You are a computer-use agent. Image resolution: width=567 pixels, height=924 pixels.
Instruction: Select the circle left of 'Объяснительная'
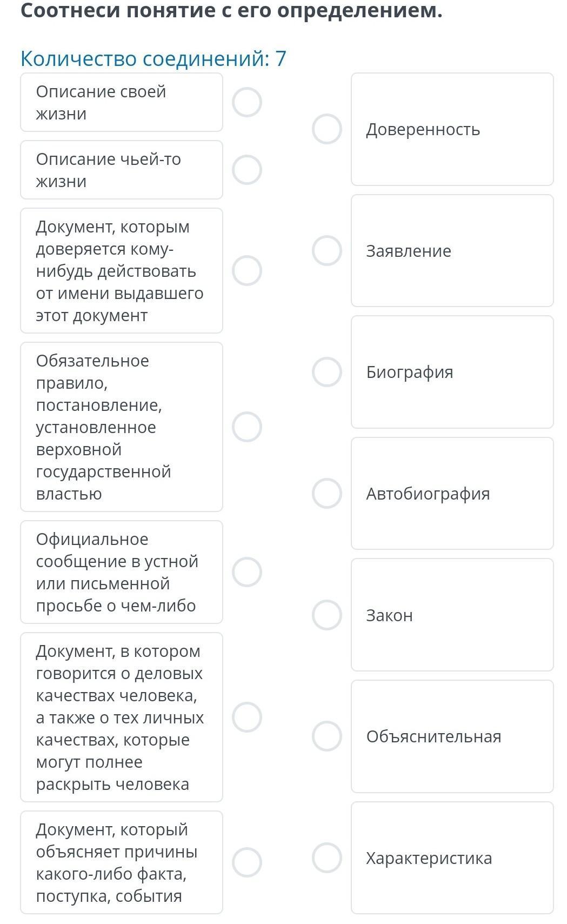(x=327, y=736)
